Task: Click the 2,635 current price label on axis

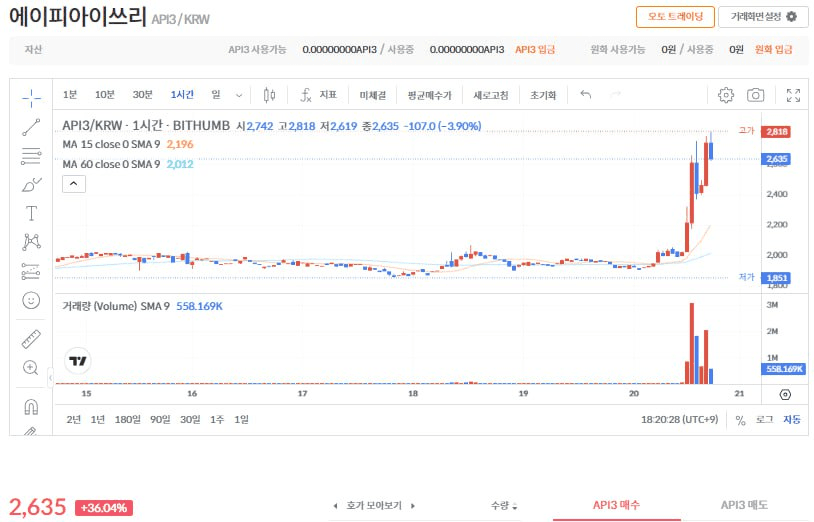Action: [x=777, y=159]
